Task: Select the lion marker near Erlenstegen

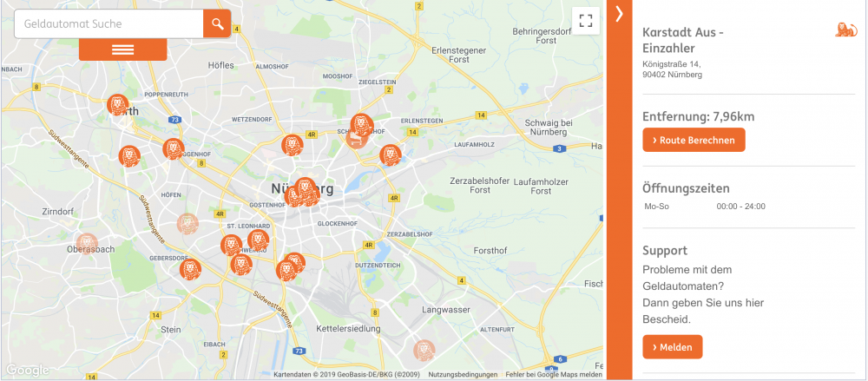Action: 391,155
